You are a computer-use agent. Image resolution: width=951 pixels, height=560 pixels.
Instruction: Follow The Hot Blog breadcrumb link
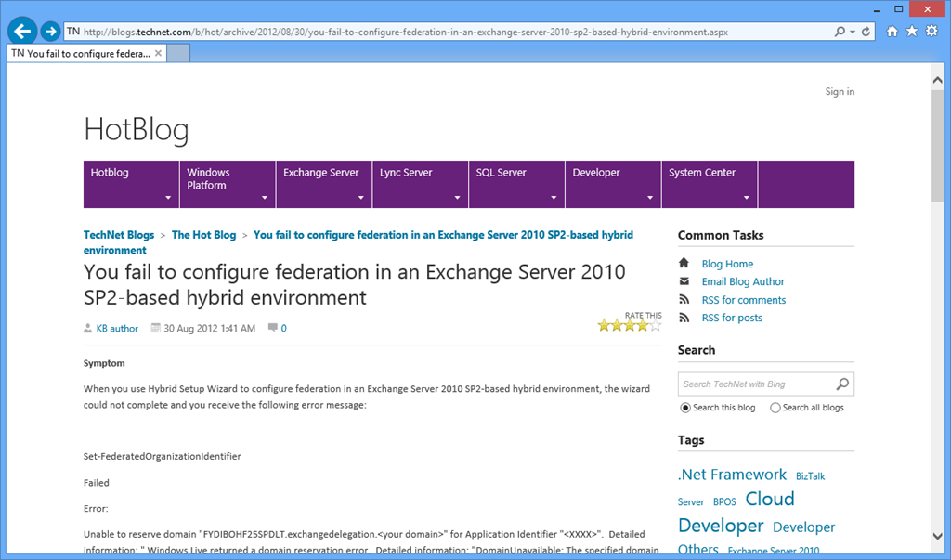(x=203, y=235)
